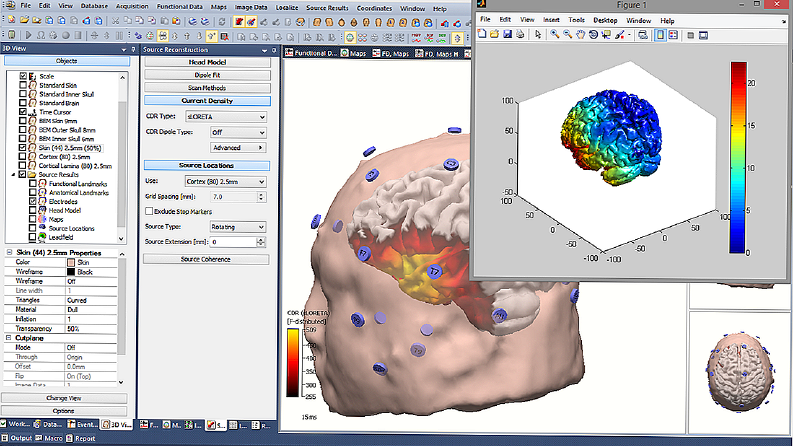Click the Change View button
Image resolution: width=793 pixels, height=446 pixels.
(x=64, y=398)
